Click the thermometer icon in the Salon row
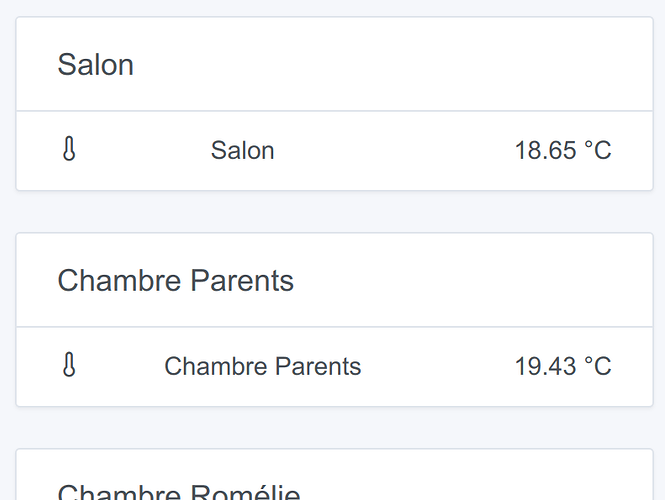This screenshot has width=665, height=500. click(68, 150)
